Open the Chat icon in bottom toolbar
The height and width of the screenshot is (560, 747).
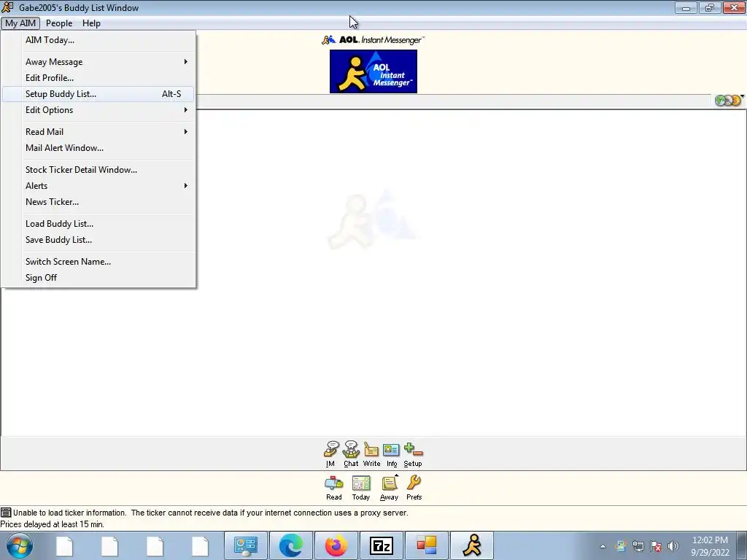click(351, 454)
